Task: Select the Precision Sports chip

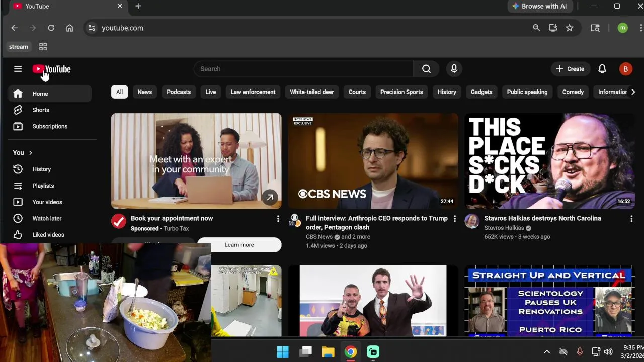Action: pyautogui.click(x=401, y=92)
